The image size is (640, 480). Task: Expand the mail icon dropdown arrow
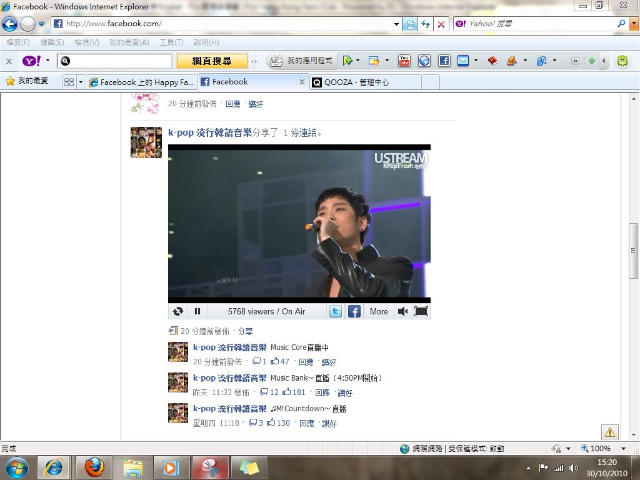(476, 61)
